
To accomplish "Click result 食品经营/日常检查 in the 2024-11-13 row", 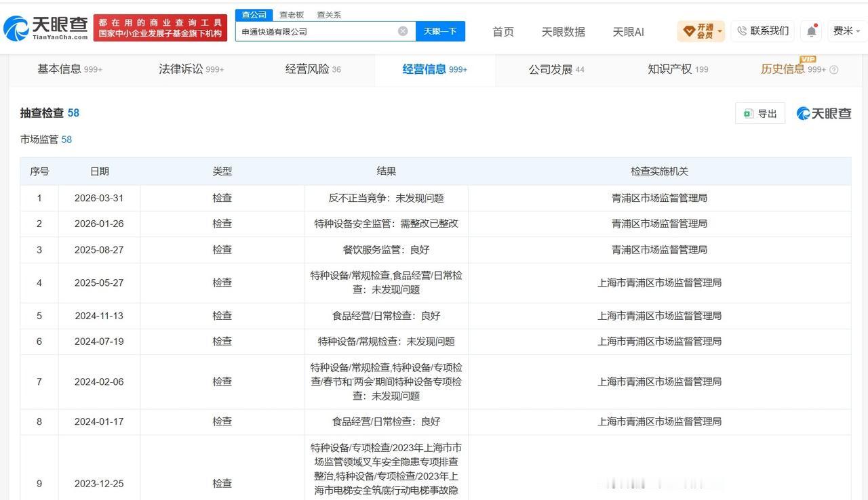I will click(x=386, y=316).
